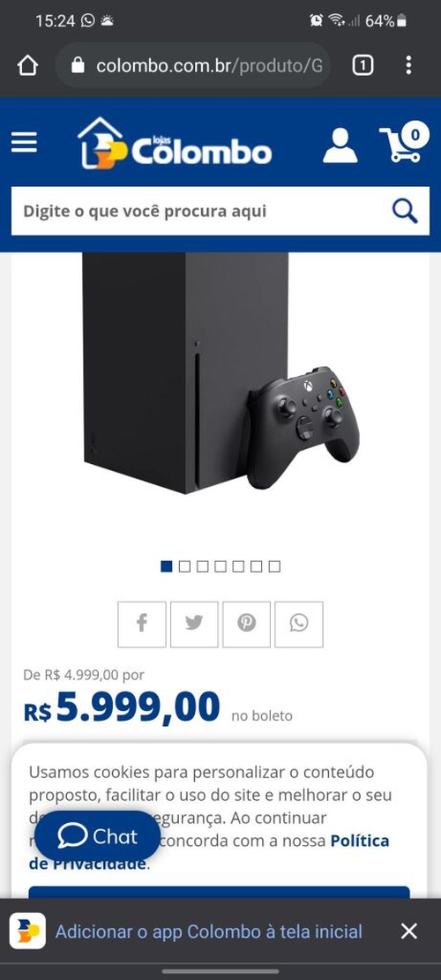441x980 pixels.
Task: Click the Lojas Colombo logo
Action: pyautogui.click(x=175, y=143)
